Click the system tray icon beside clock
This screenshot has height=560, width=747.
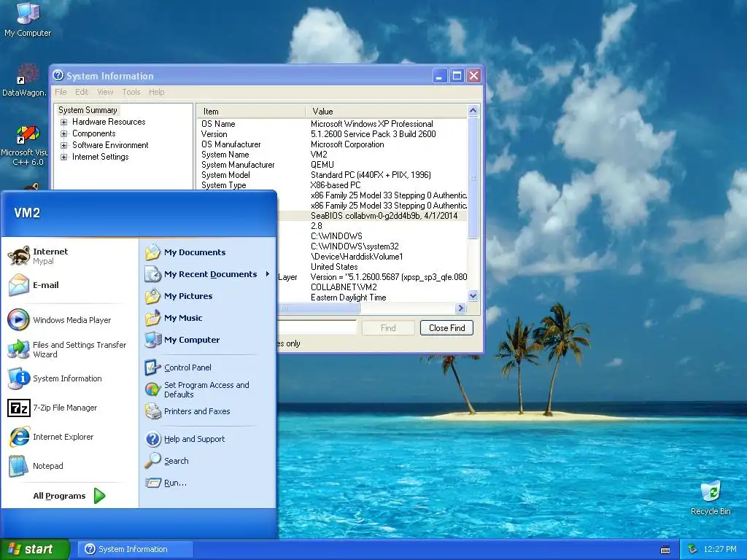[x=693, y=549]
